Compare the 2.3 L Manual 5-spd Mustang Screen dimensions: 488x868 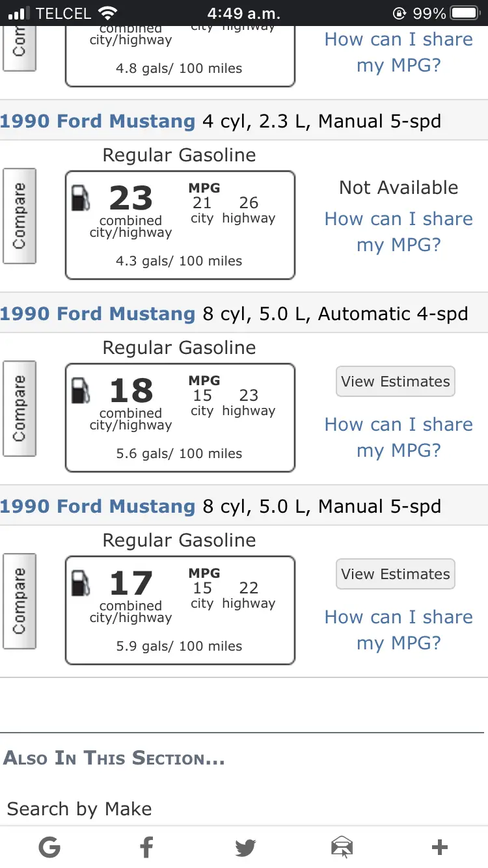20,216
